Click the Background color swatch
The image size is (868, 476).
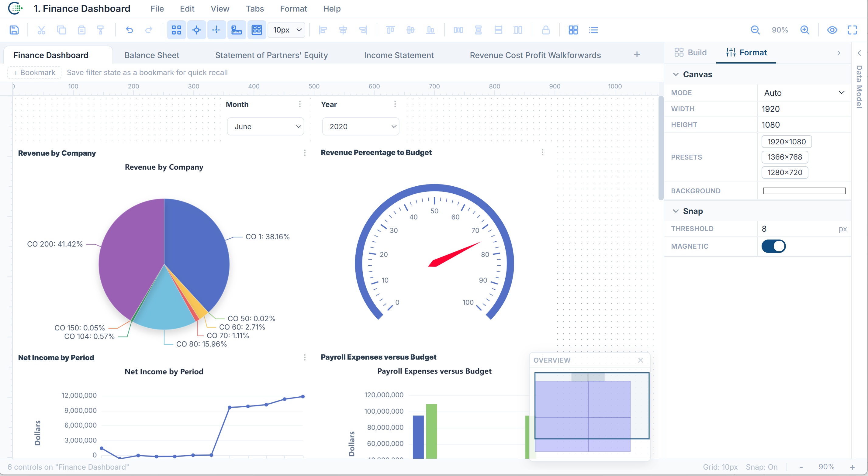click(x=804, y=191)
